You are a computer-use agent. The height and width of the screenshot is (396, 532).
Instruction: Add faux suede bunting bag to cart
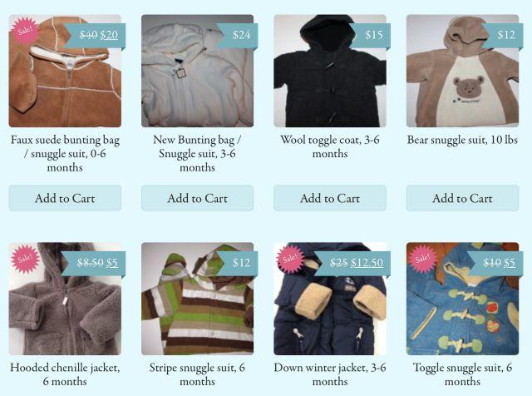point(65,198)
